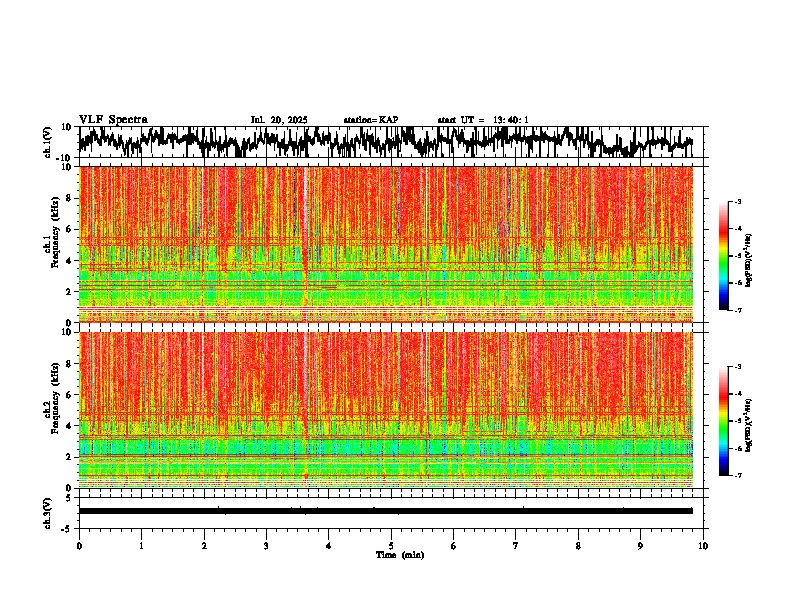The height and width of the screenshot is (612, 792).
Task: Click the ch.1(V) waveform axis label
Action: click(x=49, y=142)
